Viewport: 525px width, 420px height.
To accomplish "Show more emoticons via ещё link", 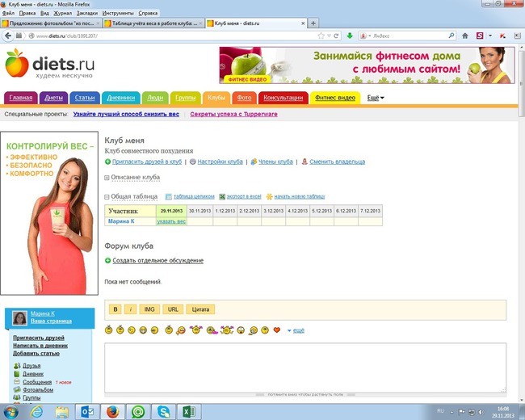I will (297, 330).
